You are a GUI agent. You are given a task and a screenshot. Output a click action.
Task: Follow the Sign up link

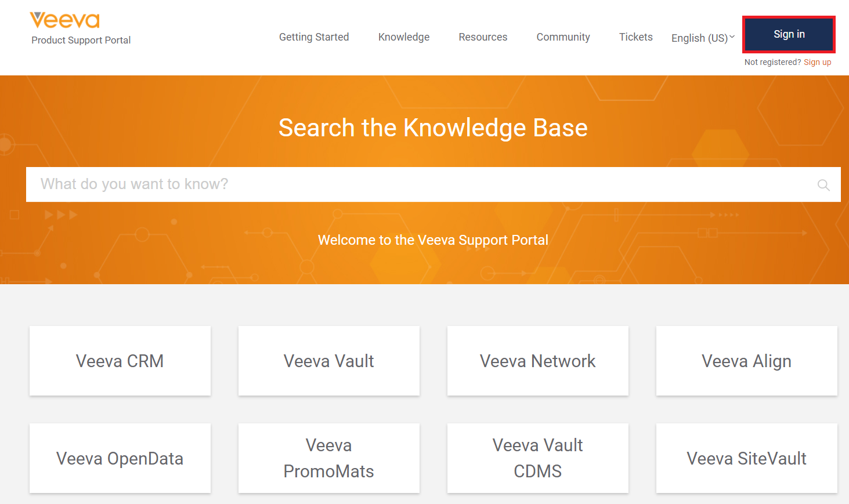coord(817,62)
